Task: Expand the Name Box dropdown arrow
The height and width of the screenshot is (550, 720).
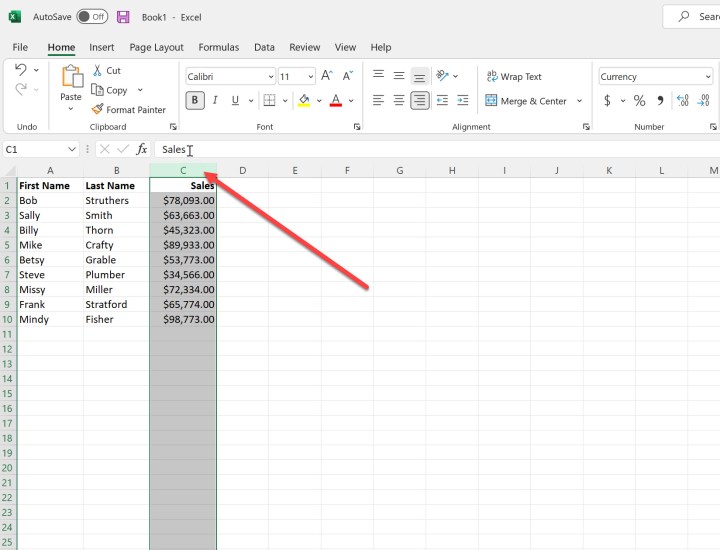Action: [x=72, y=149]
